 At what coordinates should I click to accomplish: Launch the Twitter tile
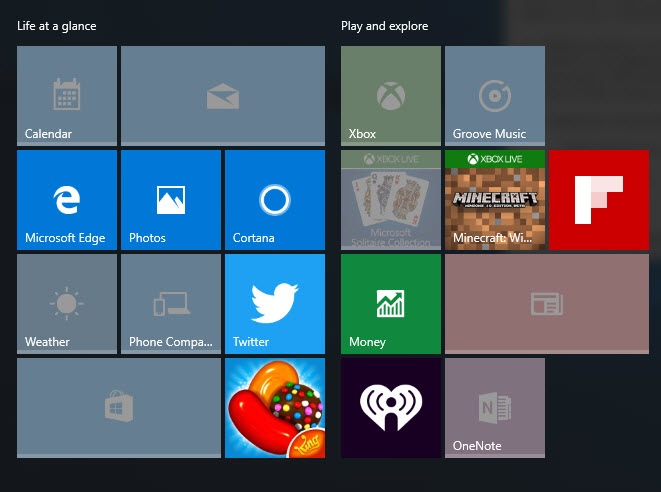pos(275,304)
